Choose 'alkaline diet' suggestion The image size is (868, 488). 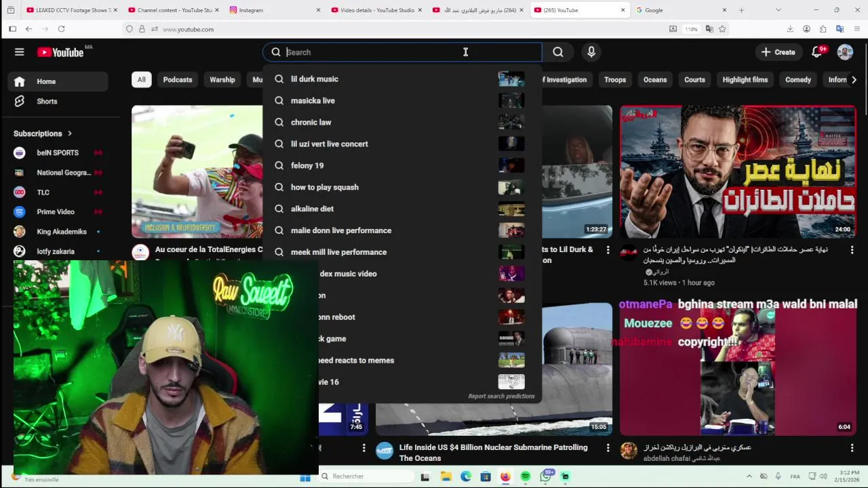(x=402, y=209)
